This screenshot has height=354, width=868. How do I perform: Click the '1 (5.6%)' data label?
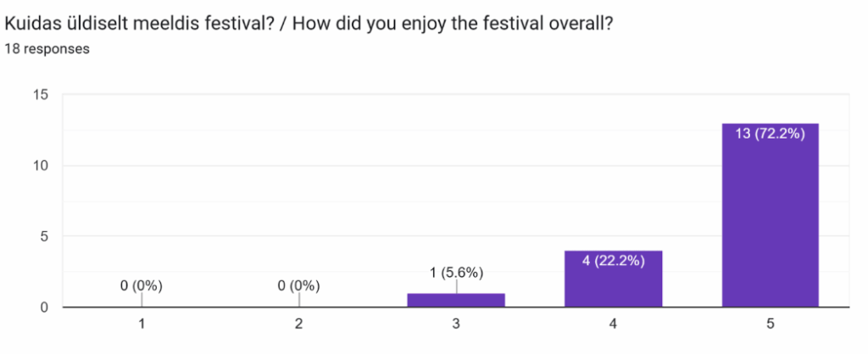456,273
